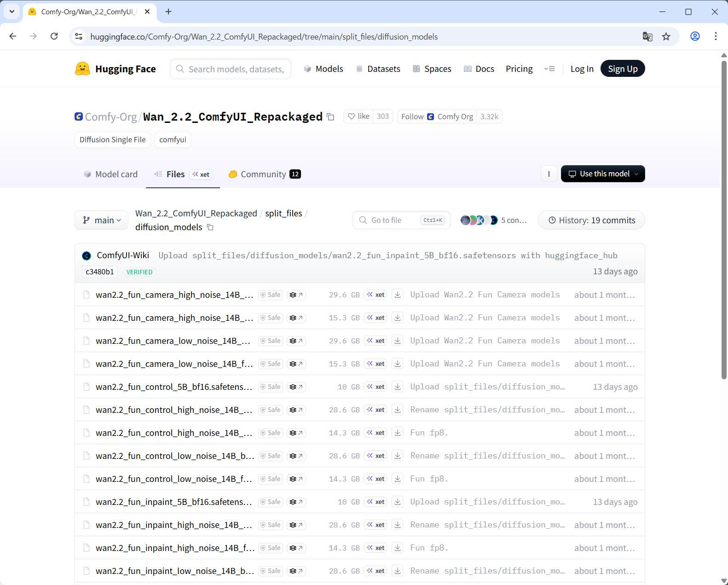Go back to the previous page
The width and height of the screenshot is (728, 585).
pyautogui.click(x=13, y=36)
